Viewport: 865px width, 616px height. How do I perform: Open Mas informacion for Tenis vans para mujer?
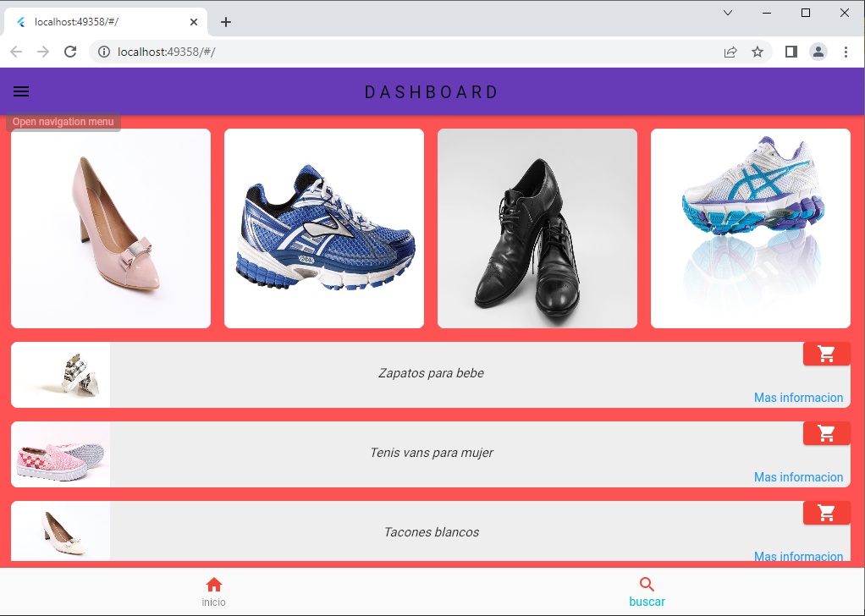(x=798, y=477)
